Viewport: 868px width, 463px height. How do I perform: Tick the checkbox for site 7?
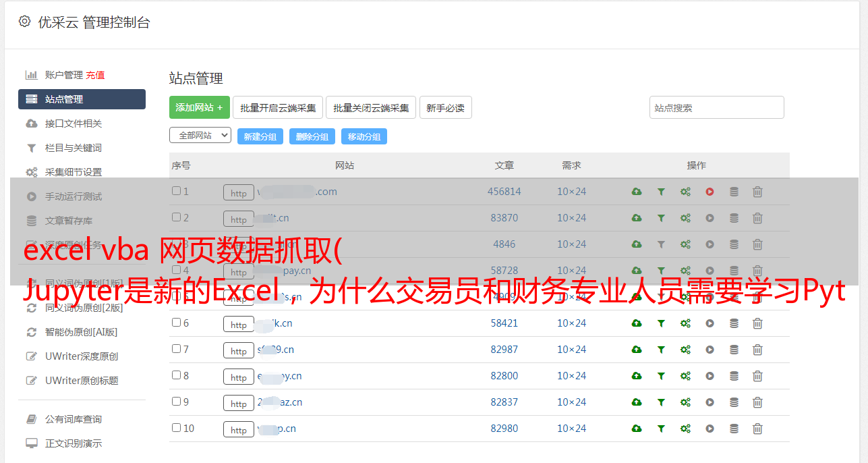(176, 349)
